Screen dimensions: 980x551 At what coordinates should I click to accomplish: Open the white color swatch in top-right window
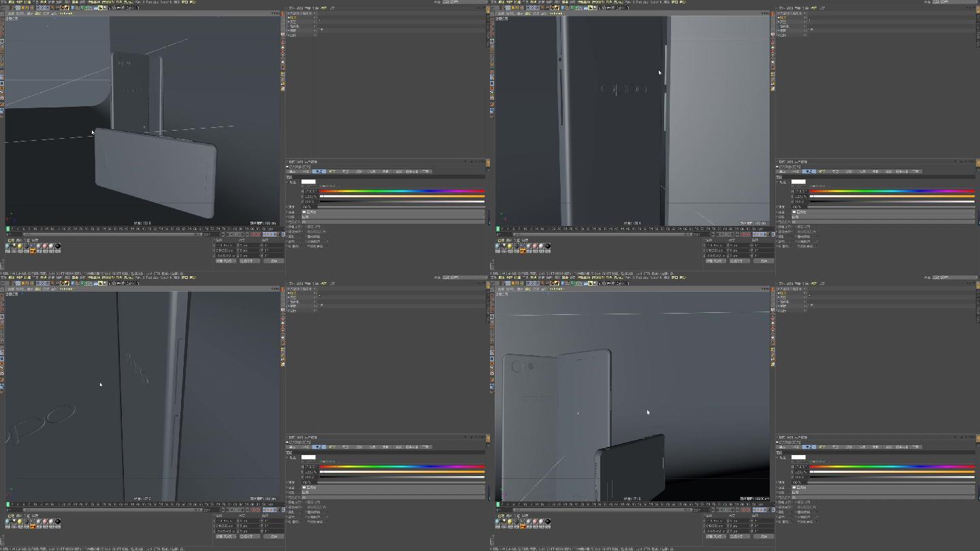(798, 182)
